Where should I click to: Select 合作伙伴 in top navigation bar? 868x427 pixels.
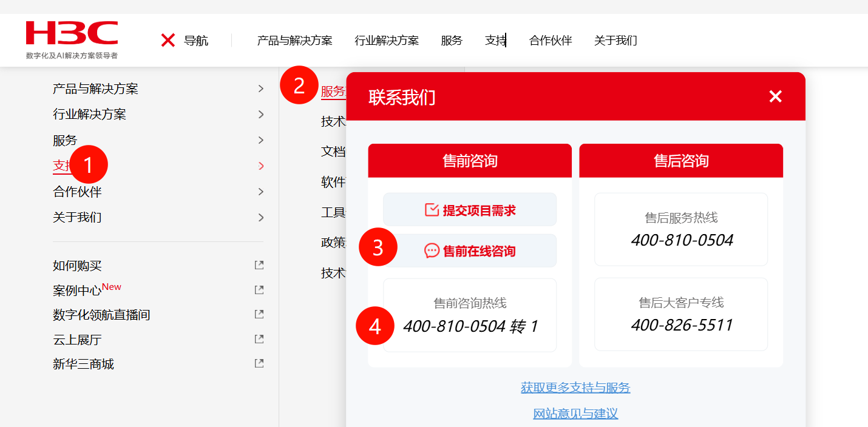[551, 41]
